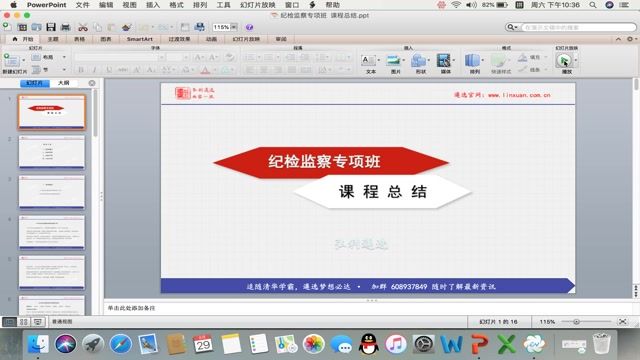Click the templates grid icon in toolbar
The height and width of the screenshot is (360, 640).
(22, 27)
